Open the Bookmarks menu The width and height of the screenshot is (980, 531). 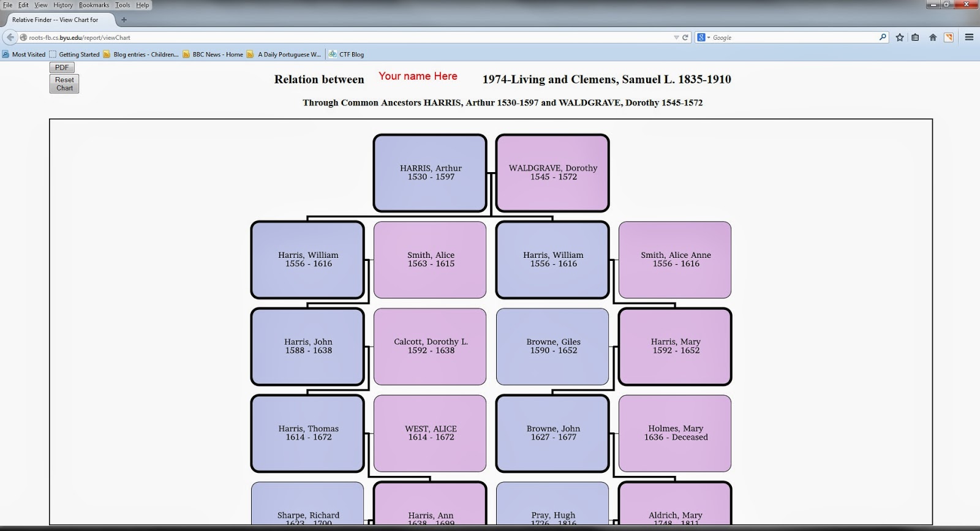[x=94, y=5]
